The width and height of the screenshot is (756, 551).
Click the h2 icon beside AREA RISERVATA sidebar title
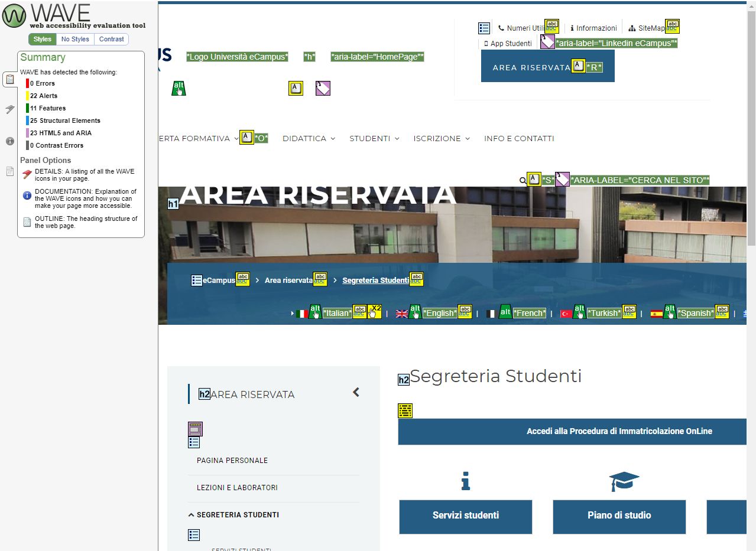tap(205, 394)
